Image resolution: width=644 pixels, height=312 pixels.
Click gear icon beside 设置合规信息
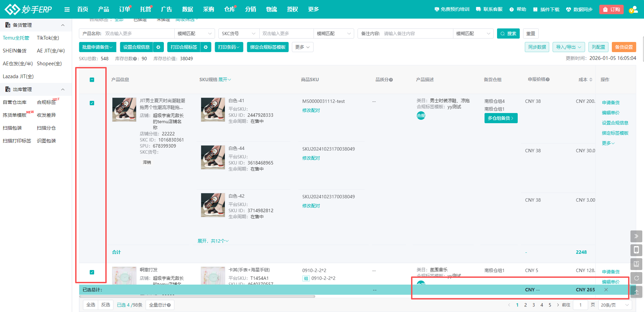tap(158, 47)
